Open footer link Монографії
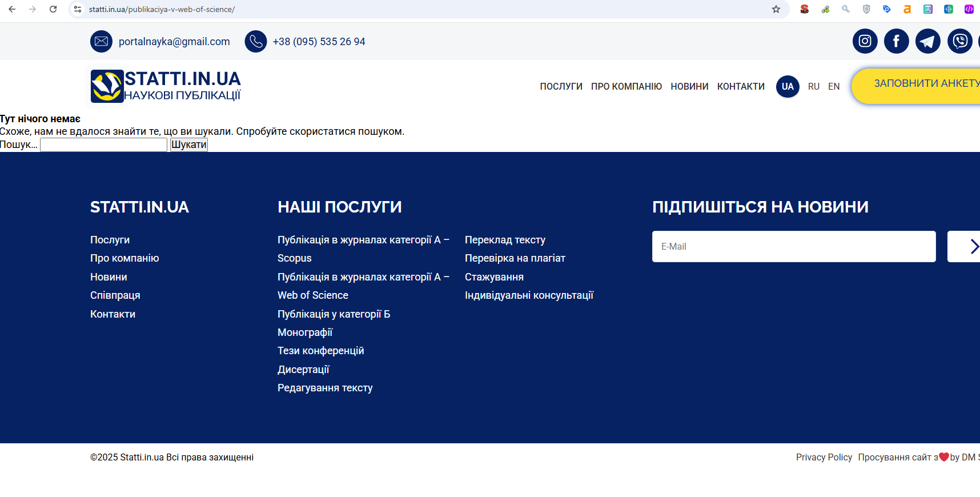 point(305,332)
